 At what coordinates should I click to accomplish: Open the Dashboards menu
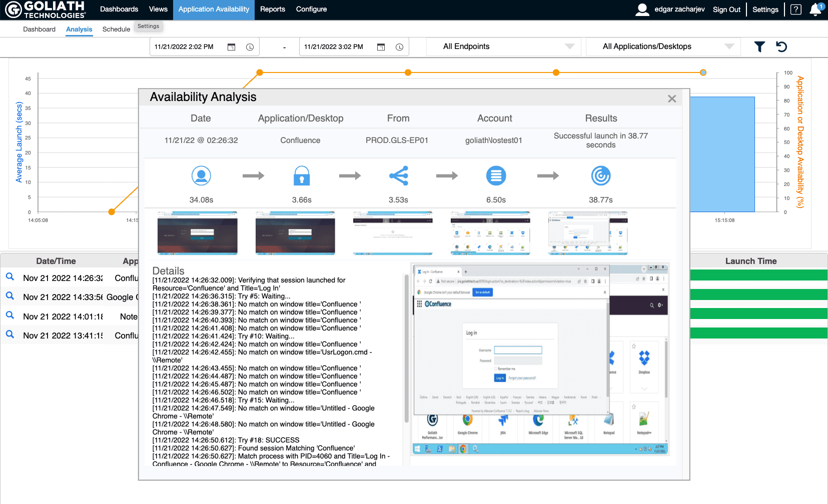coord(119,9)
